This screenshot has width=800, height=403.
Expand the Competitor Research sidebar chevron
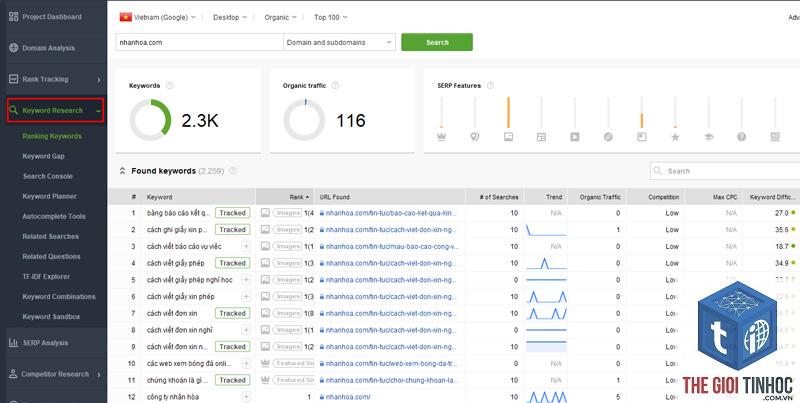point(98,374)
